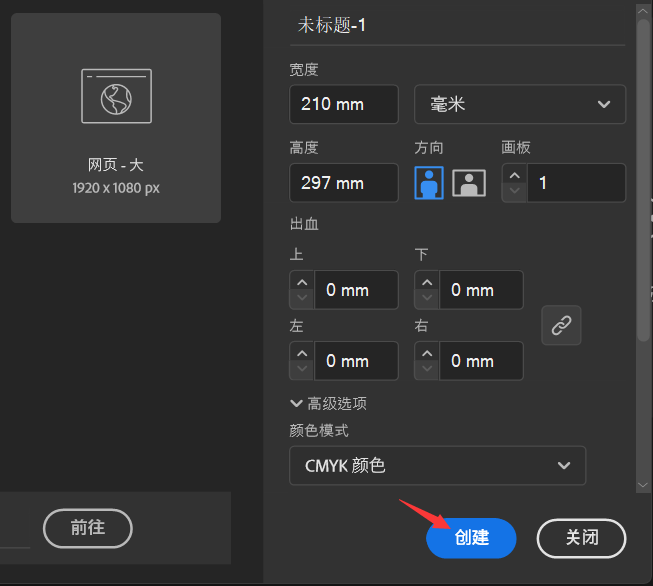653x586 pixels.
Task: Decrease bottom bleed value
Action: 426,298
